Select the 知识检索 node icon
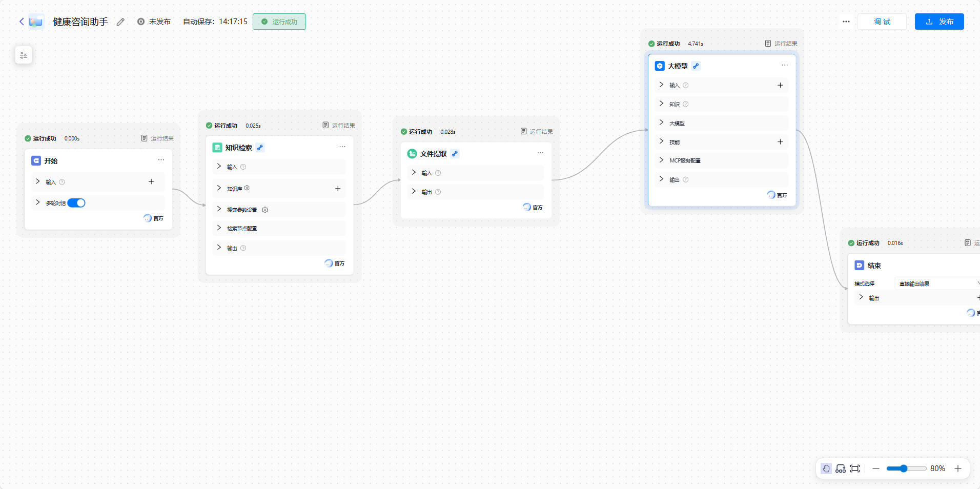Viewport: 980px width, 489px height. [217, 148]
